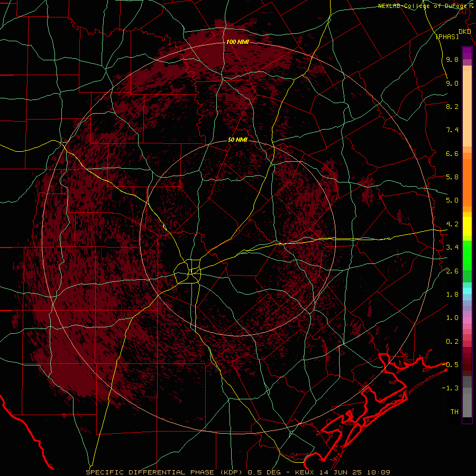Click the 2.6 scale value
476x476 pixels.
452,271
